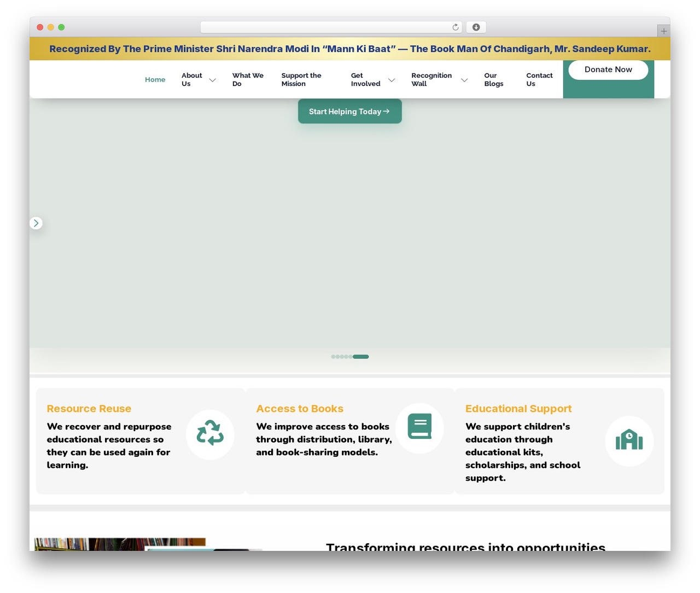The image size is (700, 593).
Task: Open the Our Blogs menu item
Action: (x=494, y=80)
